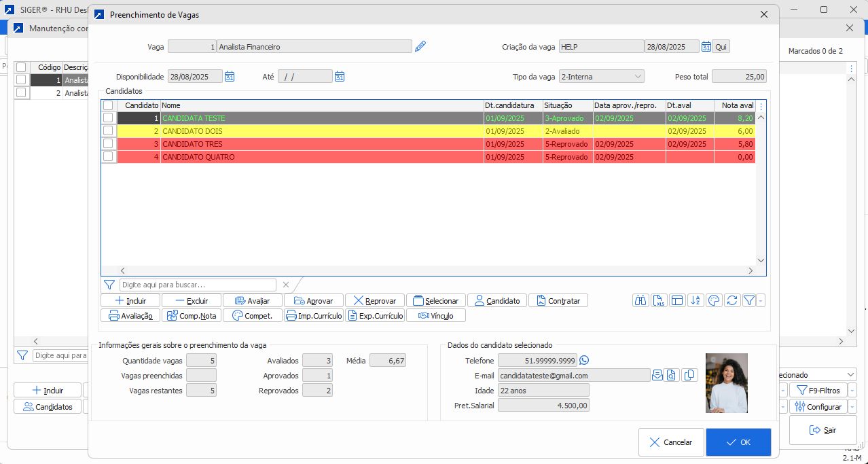Click the Nome column header
The width and height of the screenshot is (868, 464).
coord(321,105)
